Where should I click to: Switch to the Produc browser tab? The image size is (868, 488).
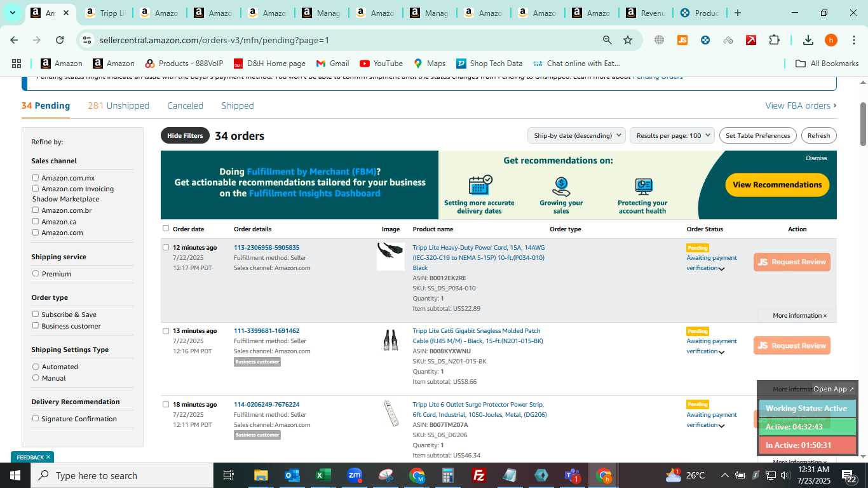coord(700,13)
